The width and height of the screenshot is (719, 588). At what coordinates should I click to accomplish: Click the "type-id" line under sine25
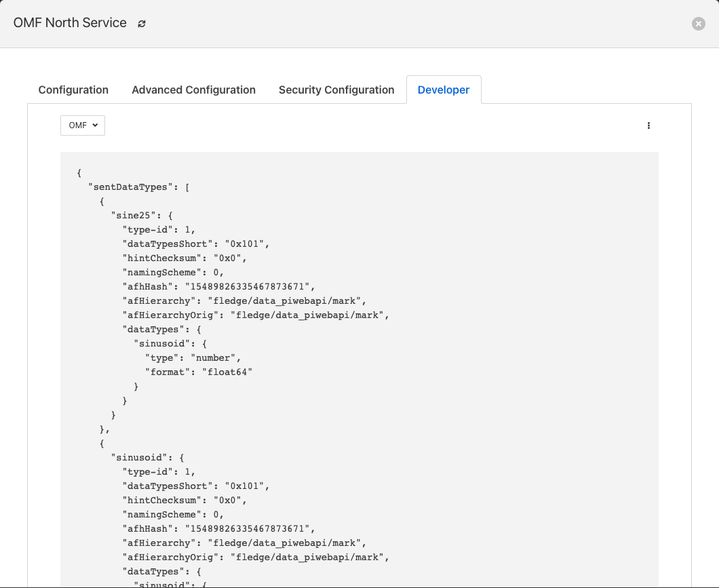[159, 230]
